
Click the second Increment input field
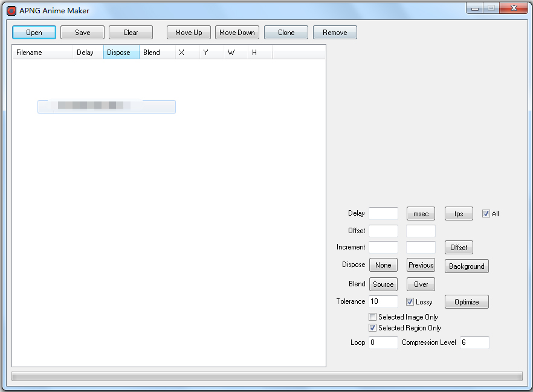click(x=421, y=247)
